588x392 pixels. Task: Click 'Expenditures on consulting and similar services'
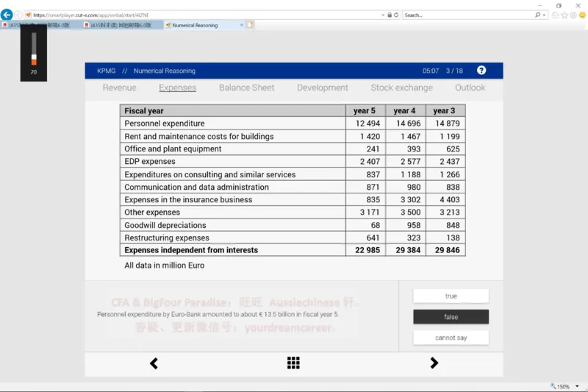tap(210, 174)
